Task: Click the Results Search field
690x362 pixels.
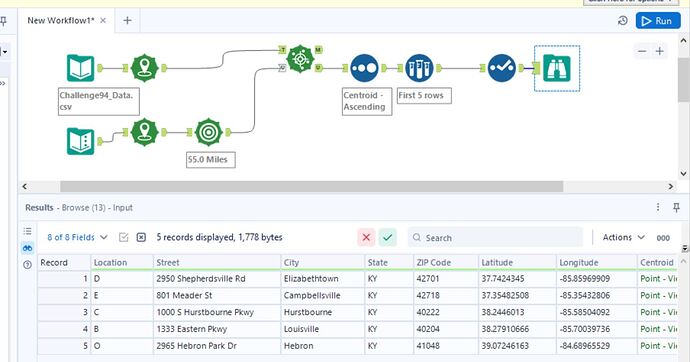Action: pyautogui.click(x=495, y=238)
